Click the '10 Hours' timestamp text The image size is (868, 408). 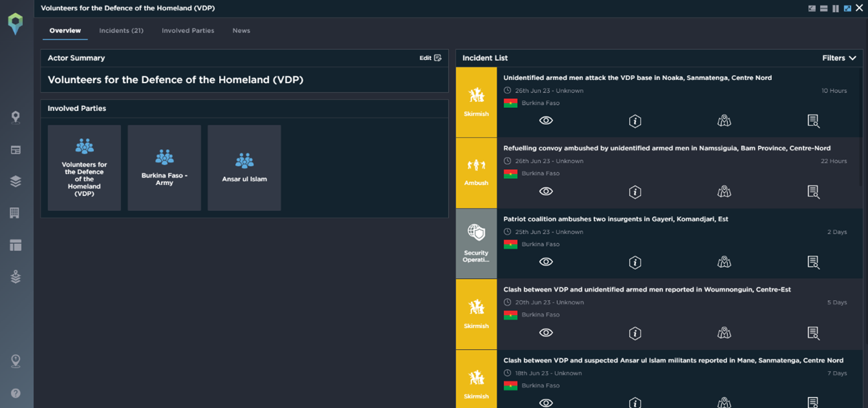point(834,90)
